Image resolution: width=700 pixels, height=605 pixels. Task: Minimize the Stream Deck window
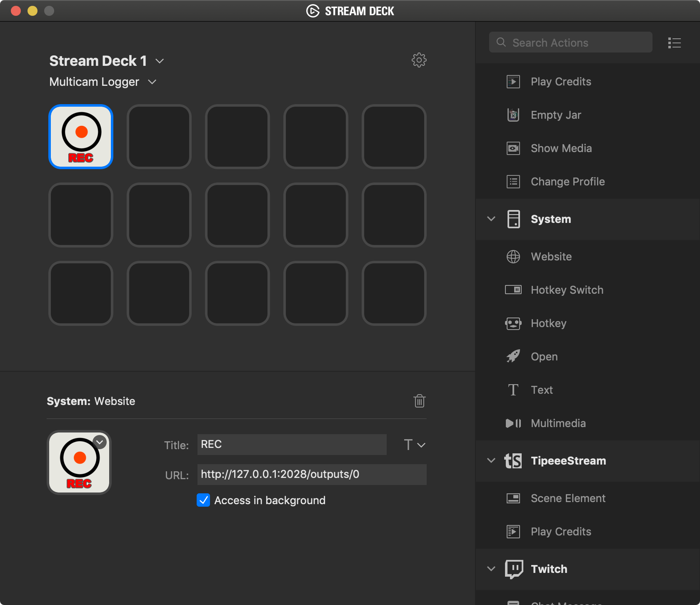tap(32, 11)
